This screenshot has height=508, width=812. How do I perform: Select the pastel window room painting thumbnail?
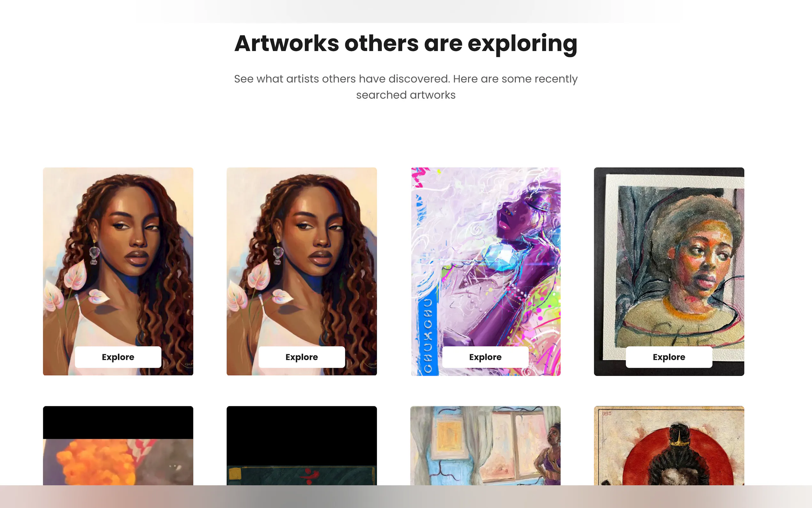click(485, 446)
